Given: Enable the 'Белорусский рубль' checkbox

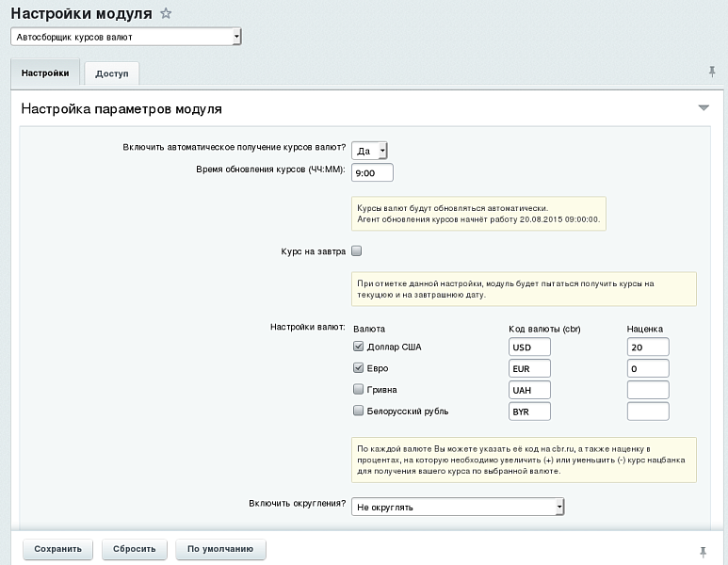Looking at the screenshot, I should click(358, 411).
